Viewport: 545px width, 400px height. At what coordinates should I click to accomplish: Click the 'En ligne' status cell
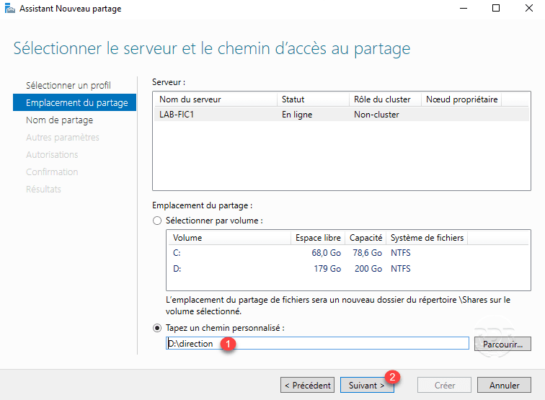pyautogui.click(x=297, y=114)
